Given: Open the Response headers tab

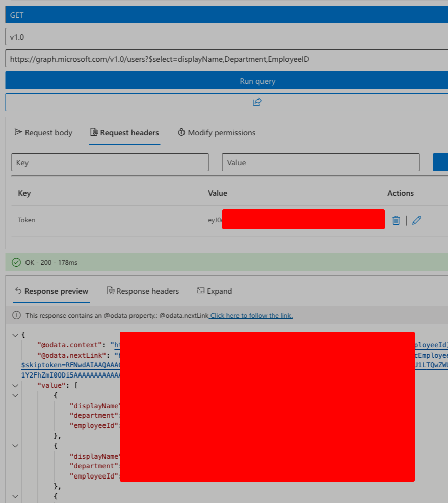Looking at the screenshot, I should point(143,291).
